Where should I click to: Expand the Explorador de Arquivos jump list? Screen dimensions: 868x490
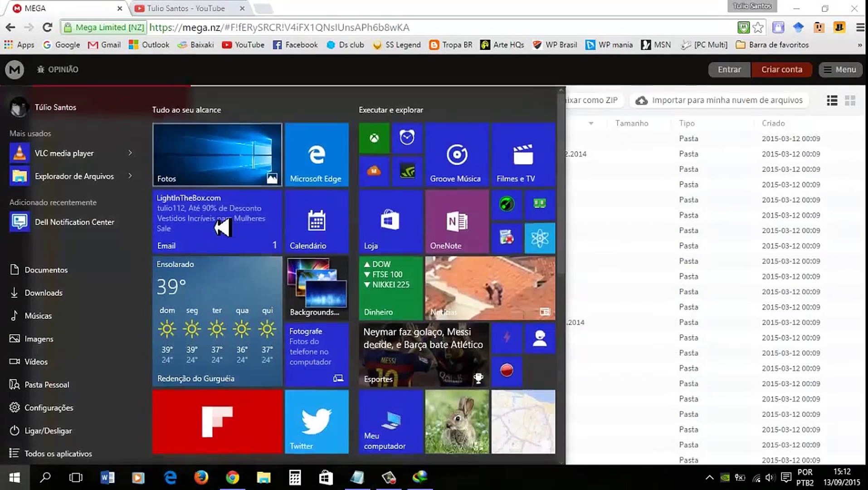(130, 176)
